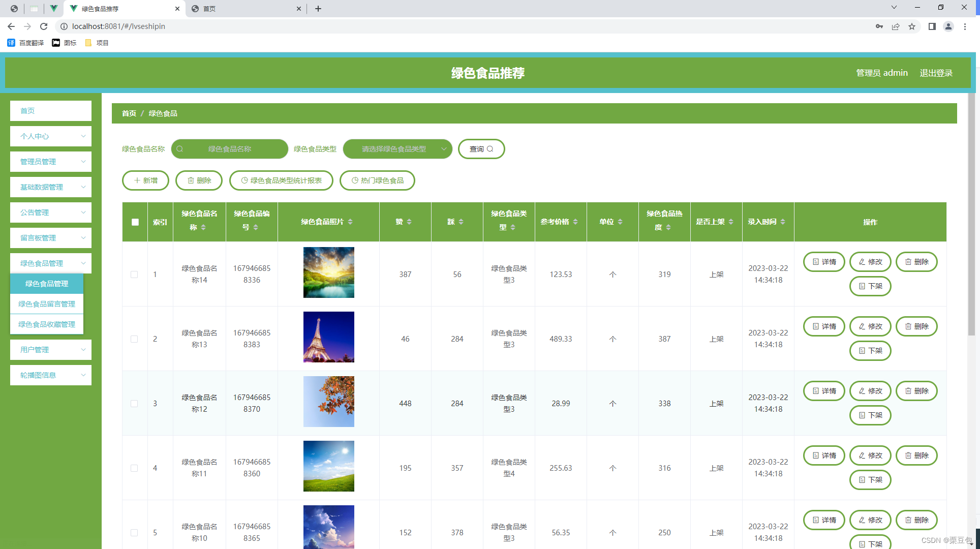Sort table by 赞 column arrows

409,222
